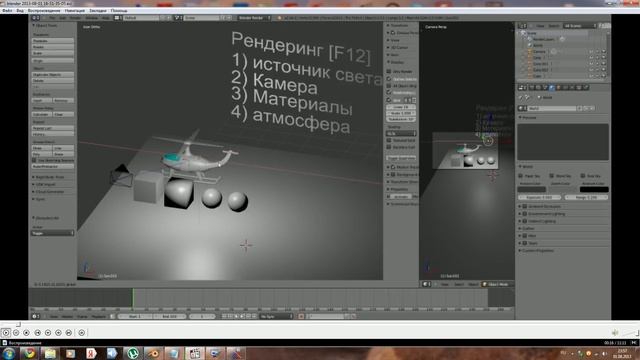Open the Toggle operator dropdown
This screenshot has width=640, height=360.
tap(53, 233)
